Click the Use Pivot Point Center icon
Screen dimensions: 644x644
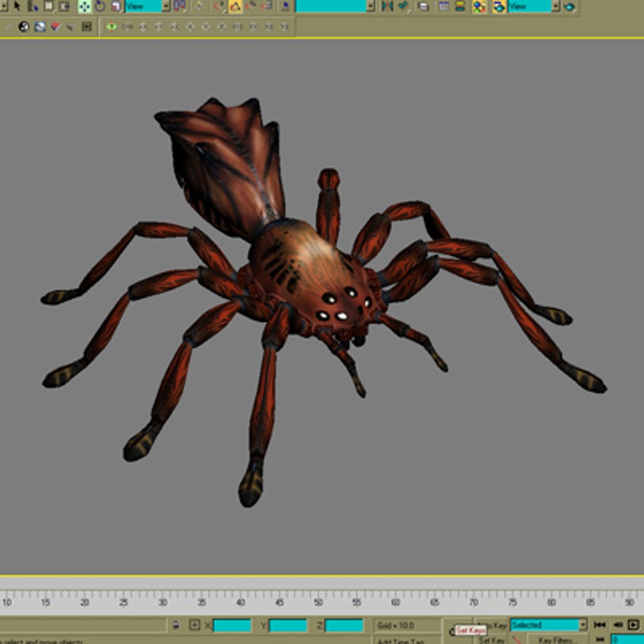point(179,6)
